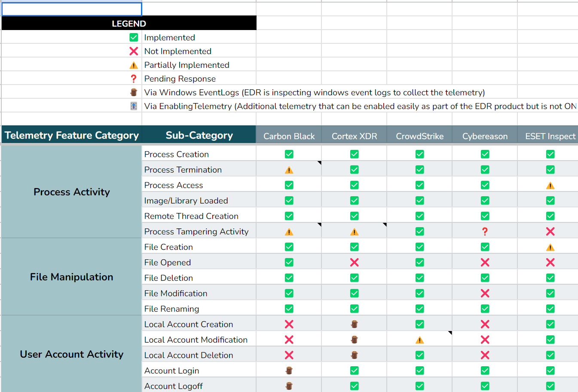This screenshot has height=392, width=578.
Task: Click the Sub-Category header cell
Action: point(199,134)
